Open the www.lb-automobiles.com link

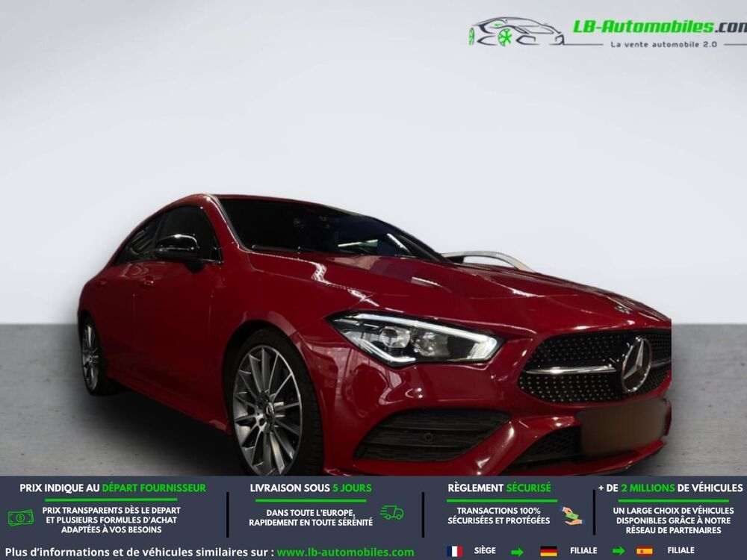[345, 553]
